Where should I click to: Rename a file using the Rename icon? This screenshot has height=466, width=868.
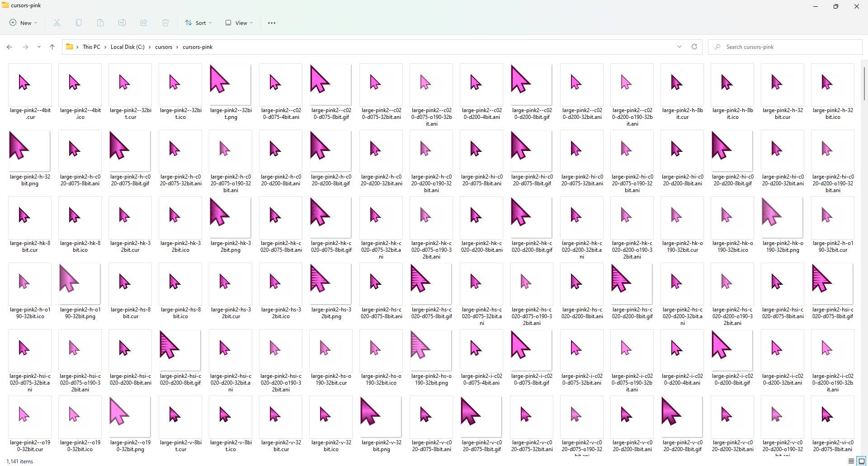click(122, 23)
